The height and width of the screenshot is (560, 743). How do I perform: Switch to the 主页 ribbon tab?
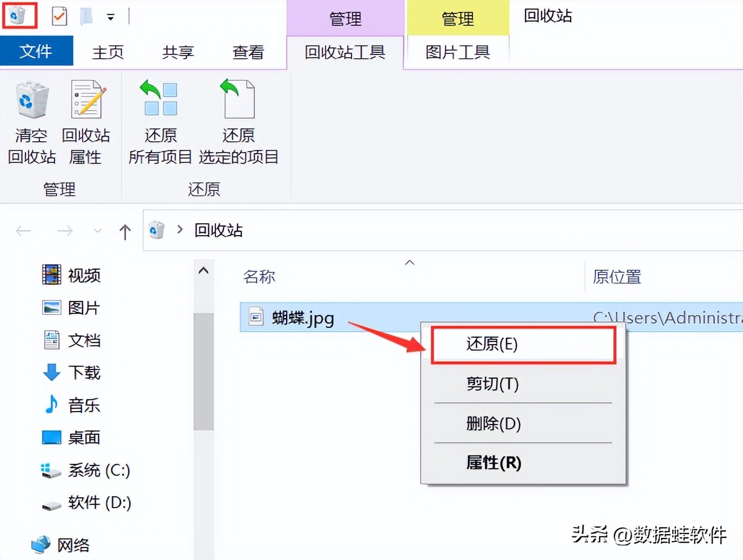[x=108, y=52]
